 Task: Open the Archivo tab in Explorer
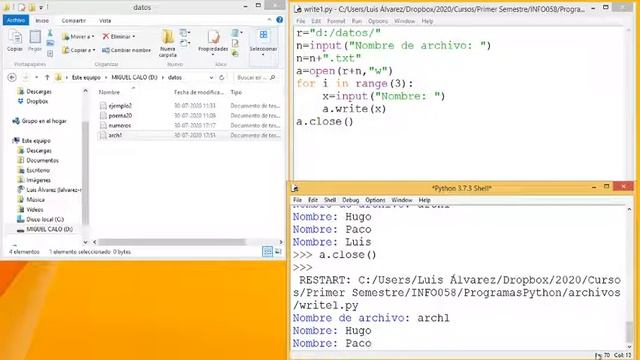(16, 20)
